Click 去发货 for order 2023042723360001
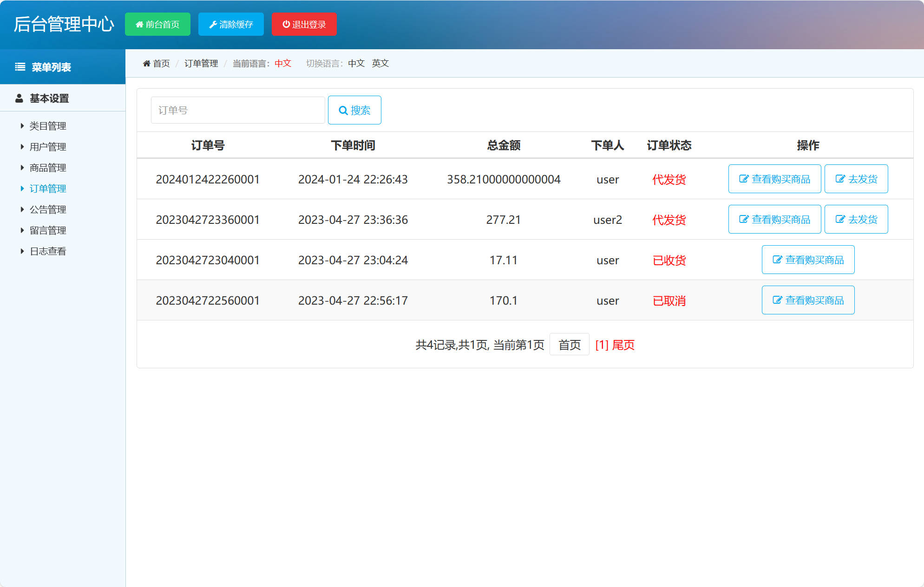This screenshot has width=924, height=587. pos(856,219)
